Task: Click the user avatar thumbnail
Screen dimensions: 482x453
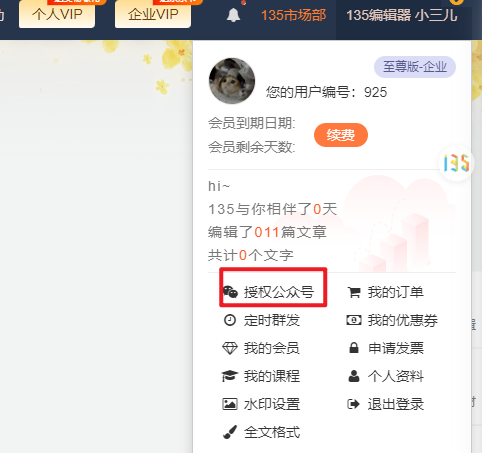Action: 232,81
